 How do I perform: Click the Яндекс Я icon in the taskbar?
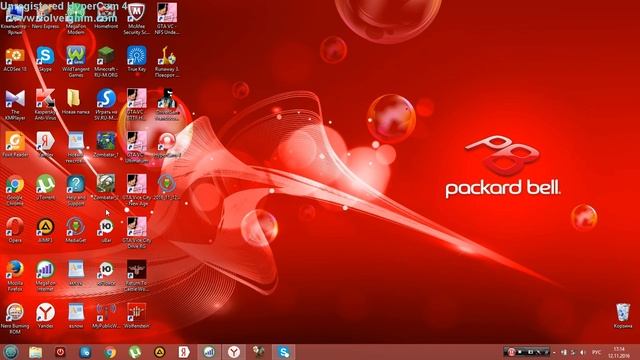184,352
